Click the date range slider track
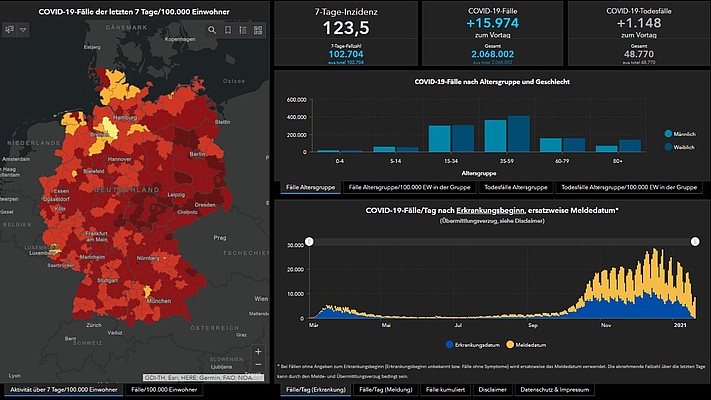The height and width of the screenshot is (400, 711). [x=502, y=241]
